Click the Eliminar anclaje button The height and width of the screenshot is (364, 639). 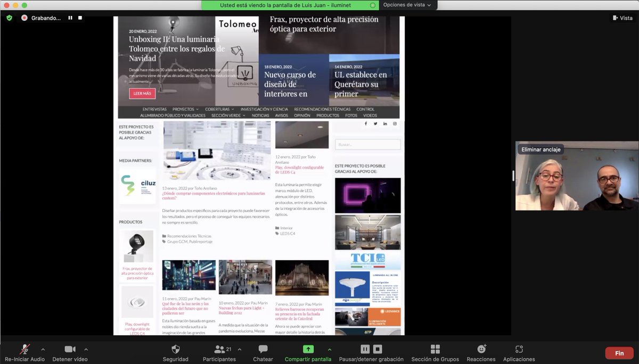coord(540,150)
